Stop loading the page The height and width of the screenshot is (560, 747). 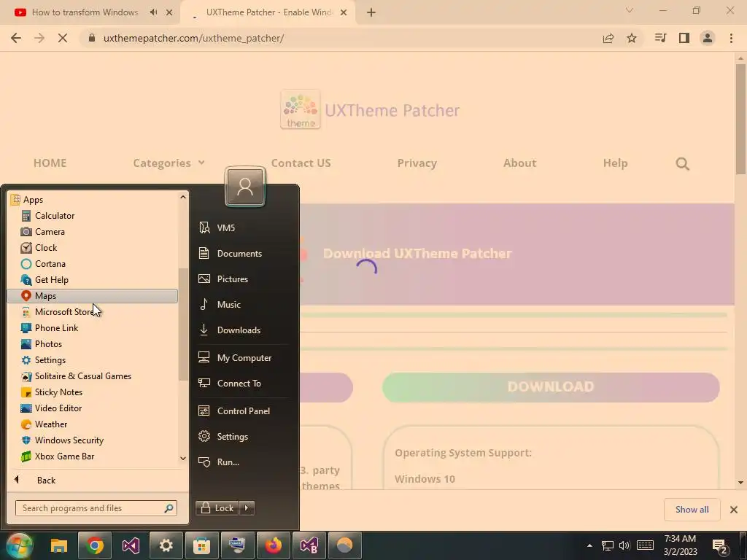point(63,38)
